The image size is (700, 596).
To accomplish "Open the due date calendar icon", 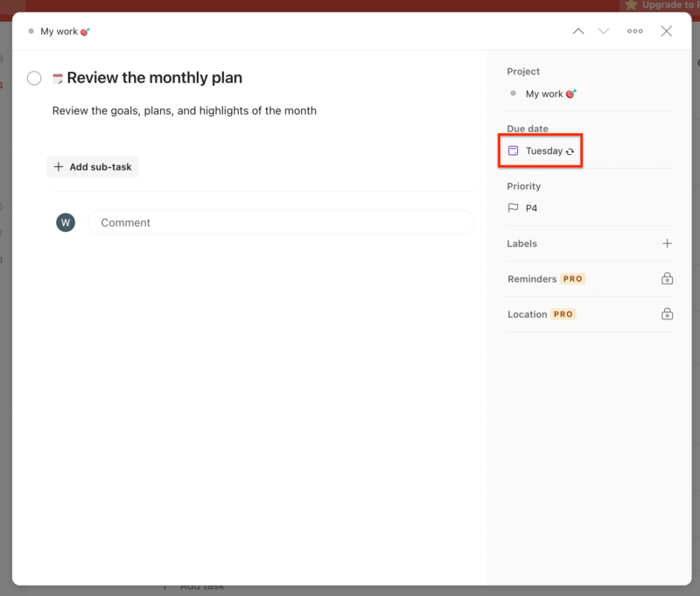I will (513, 151).
